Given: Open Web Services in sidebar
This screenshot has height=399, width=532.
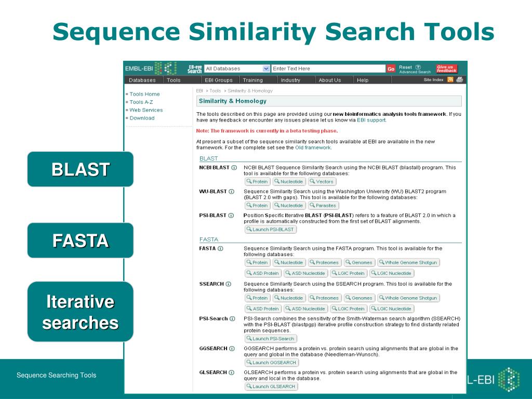Looking at the screenshot, I should [x=146, y=110].
